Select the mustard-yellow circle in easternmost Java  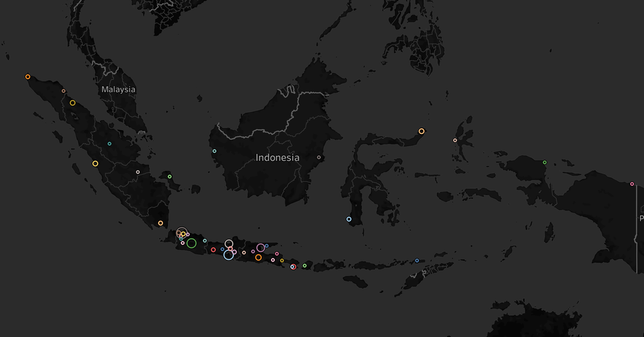(282, 261)
